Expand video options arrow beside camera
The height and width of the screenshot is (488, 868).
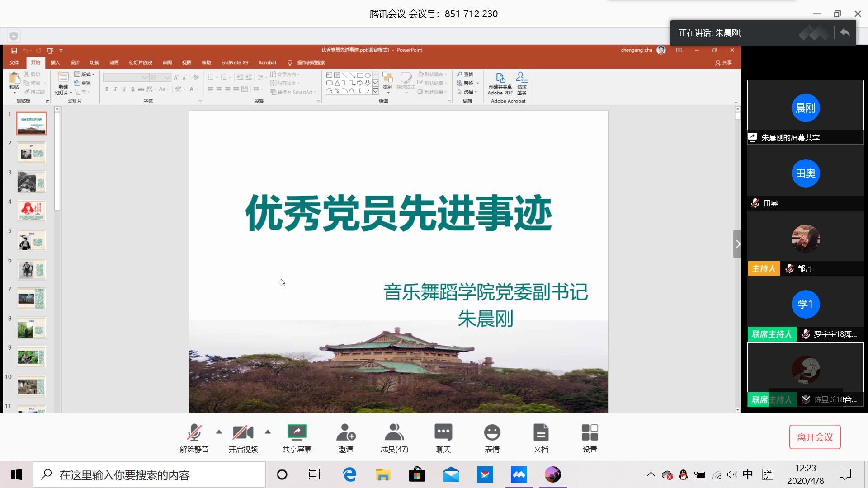[268, 432]
